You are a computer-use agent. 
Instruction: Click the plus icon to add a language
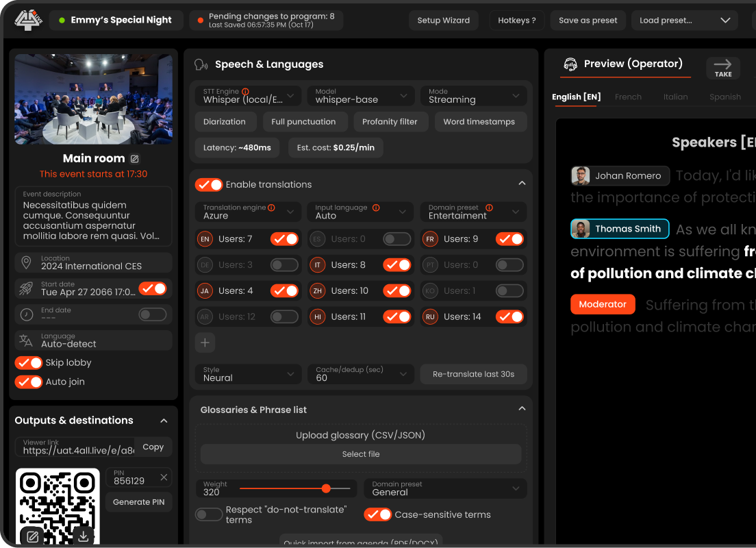pos(205,342)
